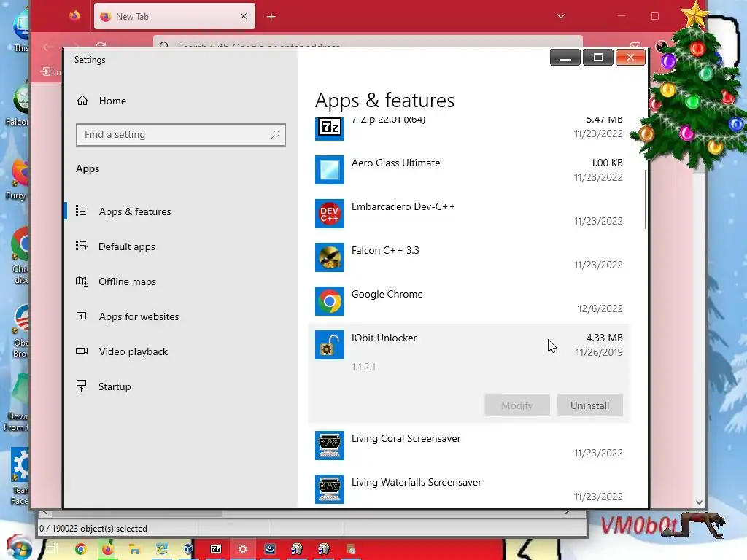This screenshot has height=560, width=747.
Task: Select the Embarcadero Dev-C++ entry name
Action: [x=403, y=206]
